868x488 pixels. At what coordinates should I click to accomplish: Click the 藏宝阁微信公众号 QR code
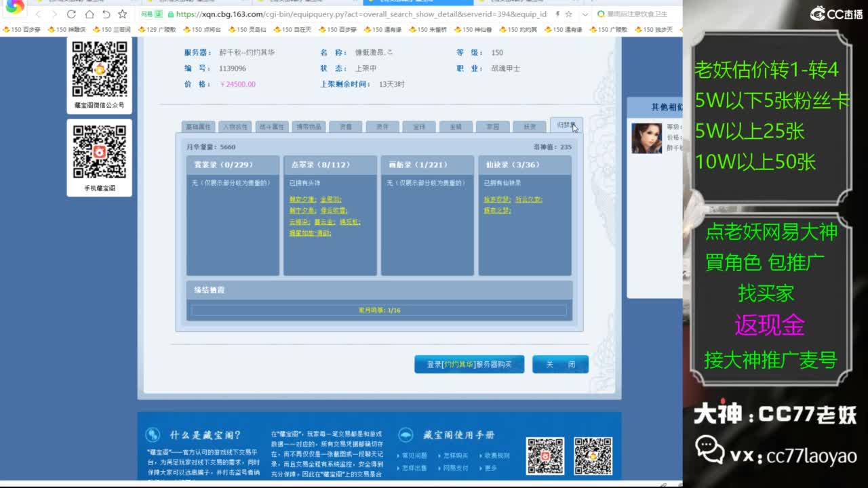pos(100,69)
